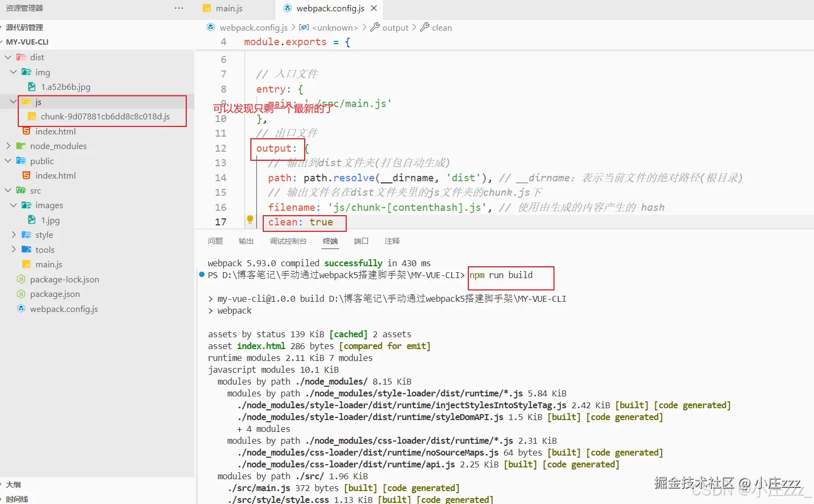The height and width of the screenshot is (504, 814).
Task: Open the package-lock.json file
Action: pos(65,279)
